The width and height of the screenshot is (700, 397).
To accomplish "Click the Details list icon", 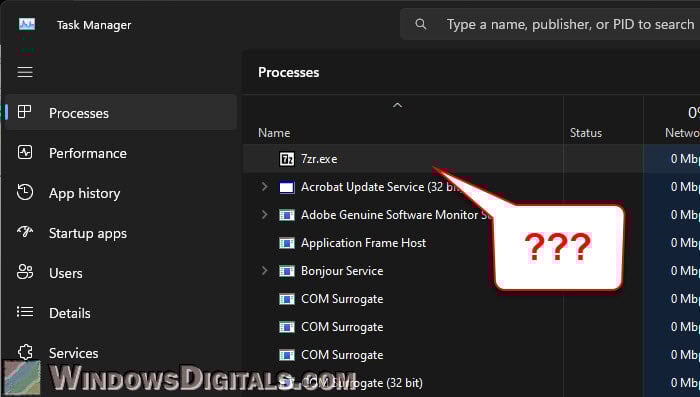I will click(25, 311).
